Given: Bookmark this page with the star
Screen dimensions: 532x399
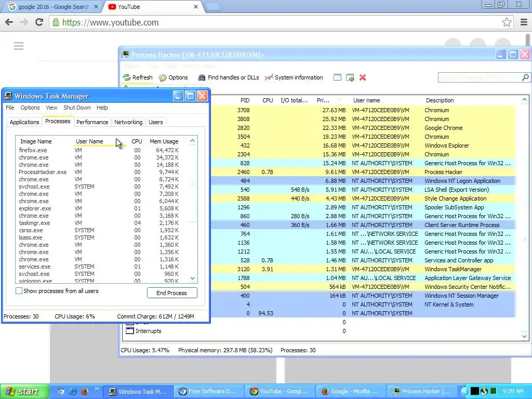Looking at the screenshot, I should click(507, 22).
